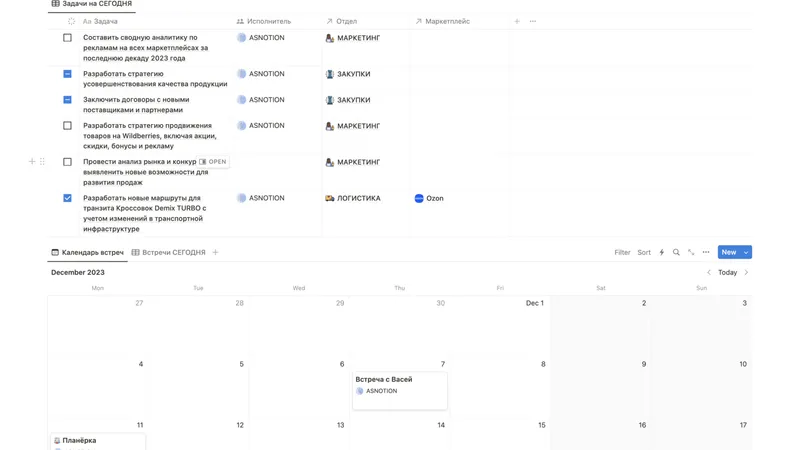Open the calendar as full page via expand icon

pos(691,253)
